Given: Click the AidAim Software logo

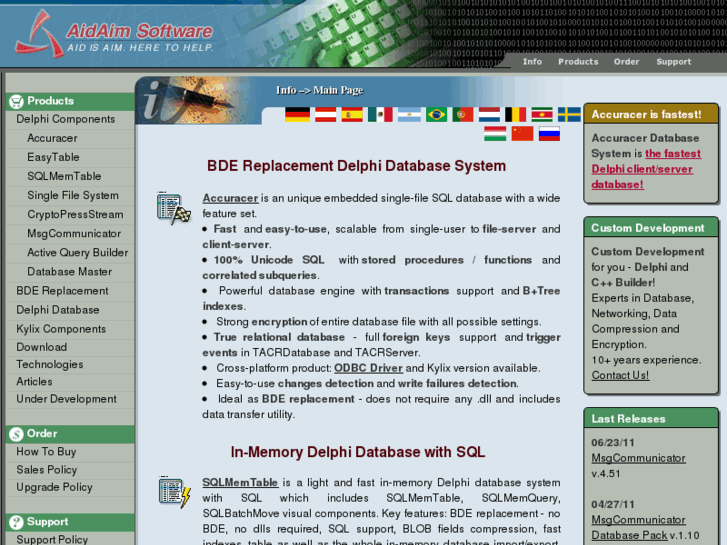Looking at the screenshot, I should coord(114,35).
